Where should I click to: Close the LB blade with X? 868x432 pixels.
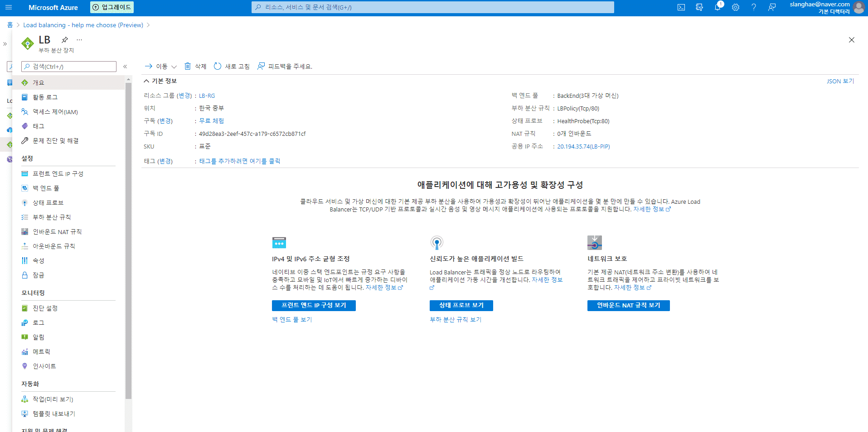[x=852, y=40]
